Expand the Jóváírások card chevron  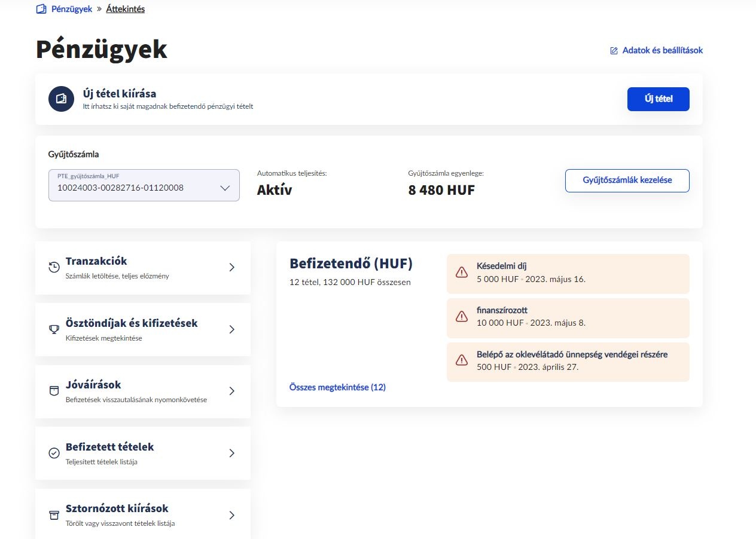pyautogui.click(x=232, y=391)
